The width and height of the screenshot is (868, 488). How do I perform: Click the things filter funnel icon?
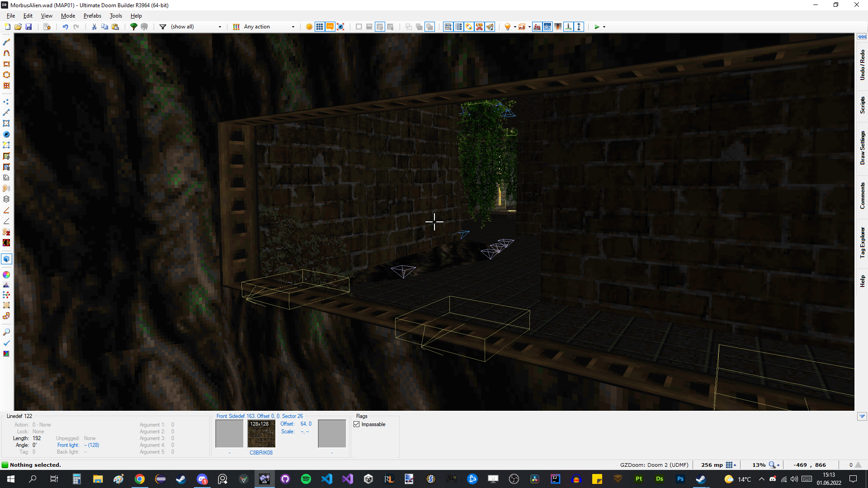point(163,27)
